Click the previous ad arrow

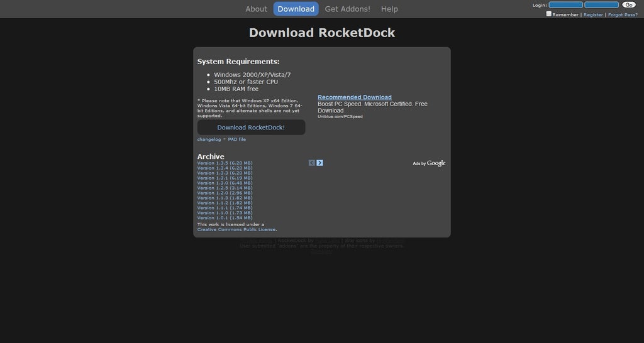(312, 163)
